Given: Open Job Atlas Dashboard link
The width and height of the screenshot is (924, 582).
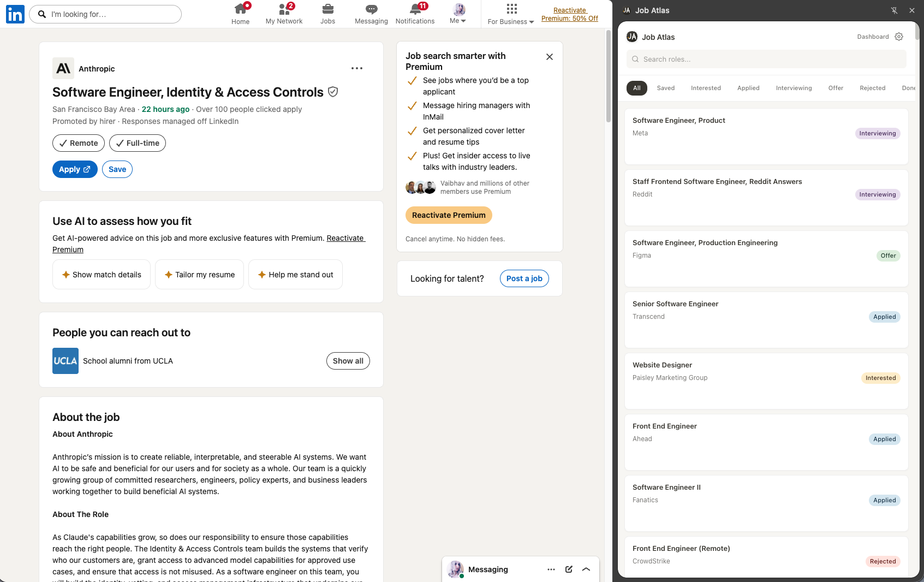Looking at the screenshot, I should [873, 37].
